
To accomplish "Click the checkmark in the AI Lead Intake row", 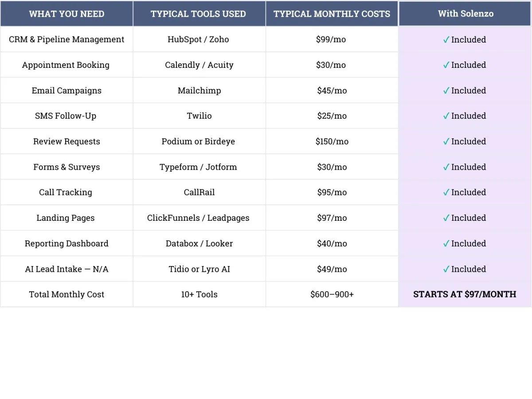I will pos(446,270).
